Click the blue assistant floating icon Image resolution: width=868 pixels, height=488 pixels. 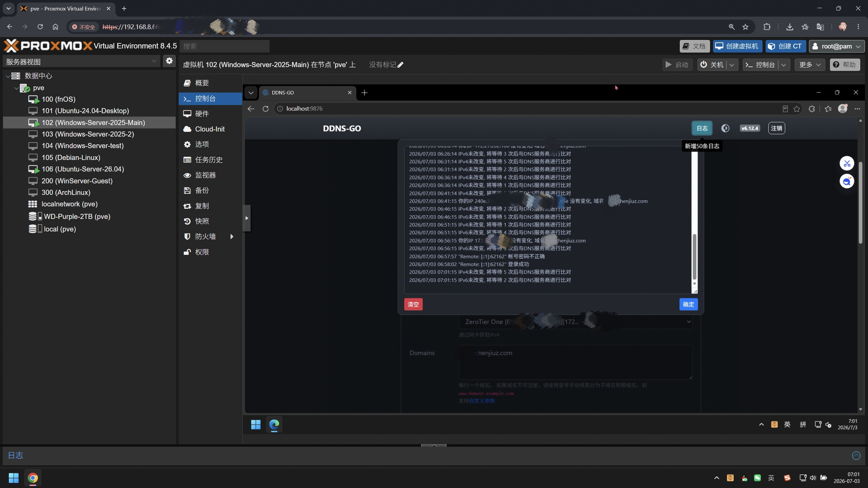pos(847,181)
